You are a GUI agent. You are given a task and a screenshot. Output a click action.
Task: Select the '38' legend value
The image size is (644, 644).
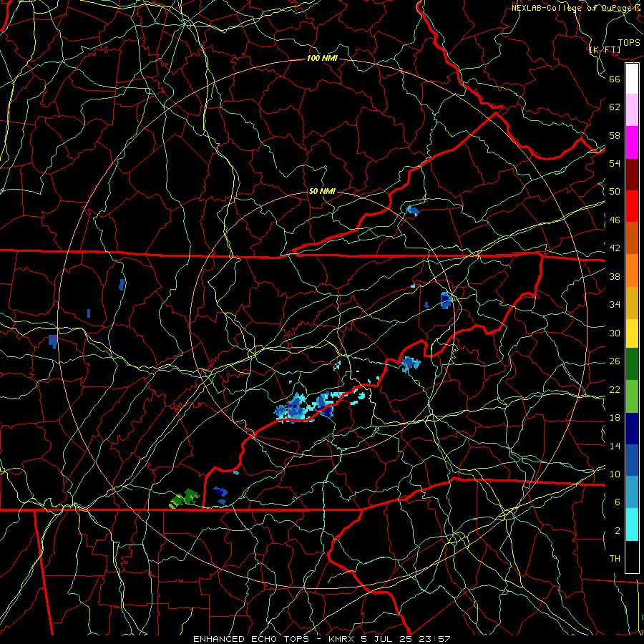click(615, 276)
